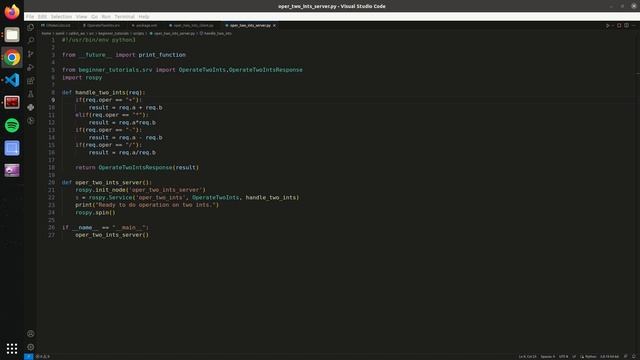Switch to the CMakeLists.txt tab
The image size is (640, 360).
56,25
